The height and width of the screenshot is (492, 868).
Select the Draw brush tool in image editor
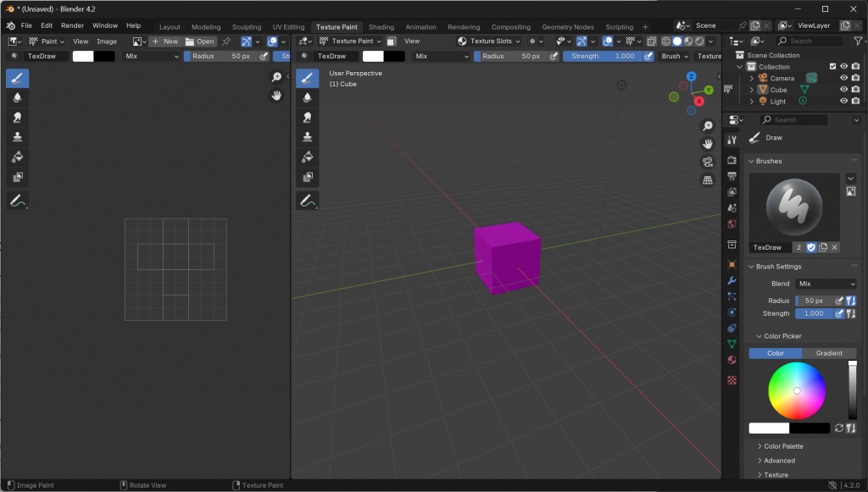click(17, 79)
